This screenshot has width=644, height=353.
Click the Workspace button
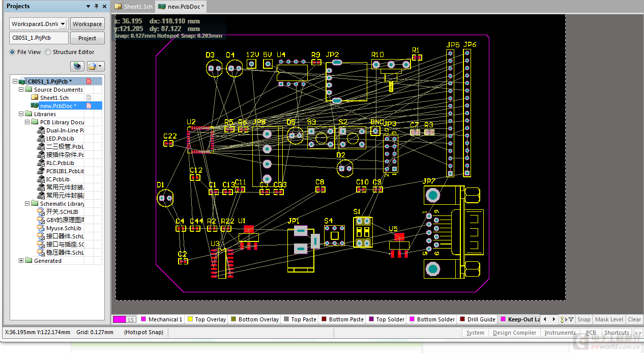pyautogui.click(x=87, y=24)
